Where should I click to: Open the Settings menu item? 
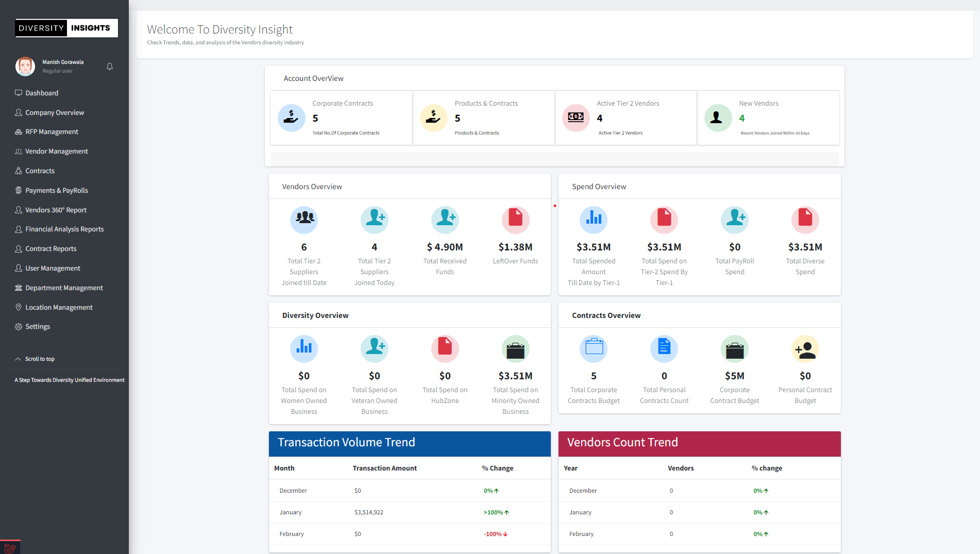point(38,327)
